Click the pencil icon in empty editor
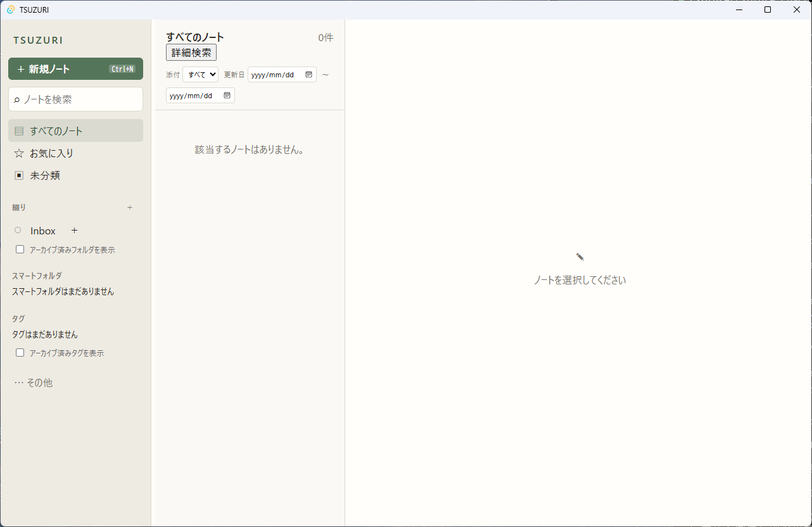This screenshot has height=527, width=812. [580, 257]
